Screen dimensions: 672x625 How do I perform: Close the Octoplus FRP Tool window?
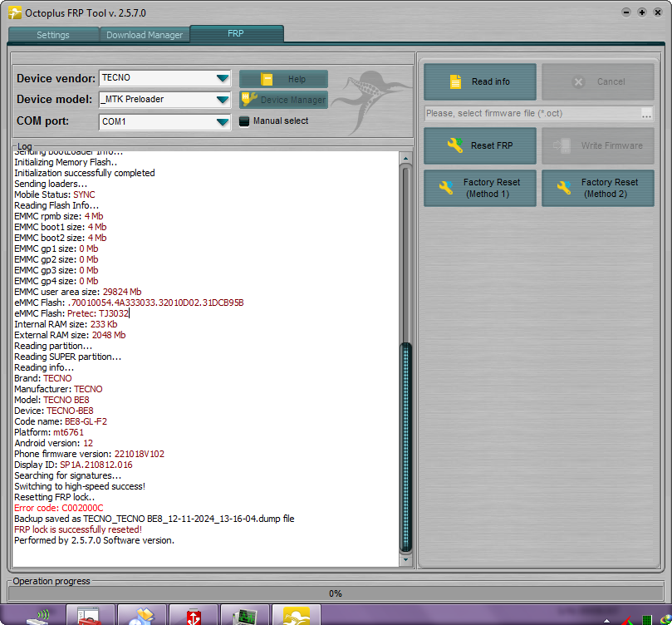click(657, 12)
